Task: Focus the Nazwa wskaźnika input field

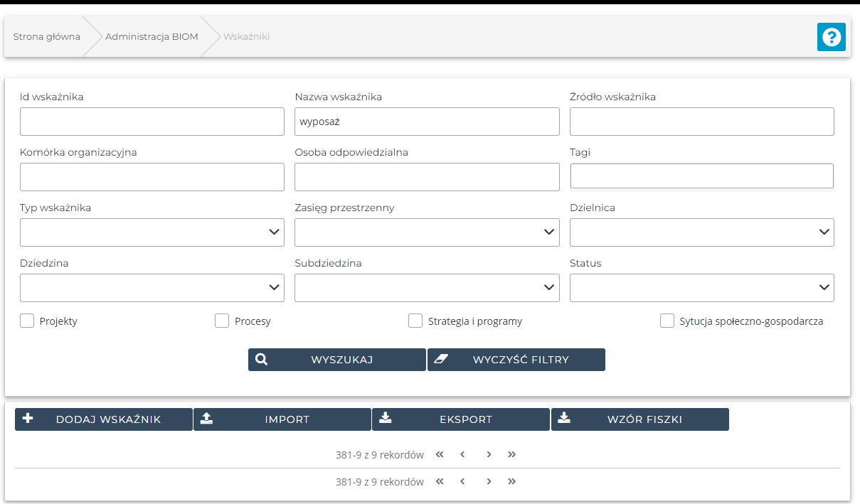Action: (427, 122)
